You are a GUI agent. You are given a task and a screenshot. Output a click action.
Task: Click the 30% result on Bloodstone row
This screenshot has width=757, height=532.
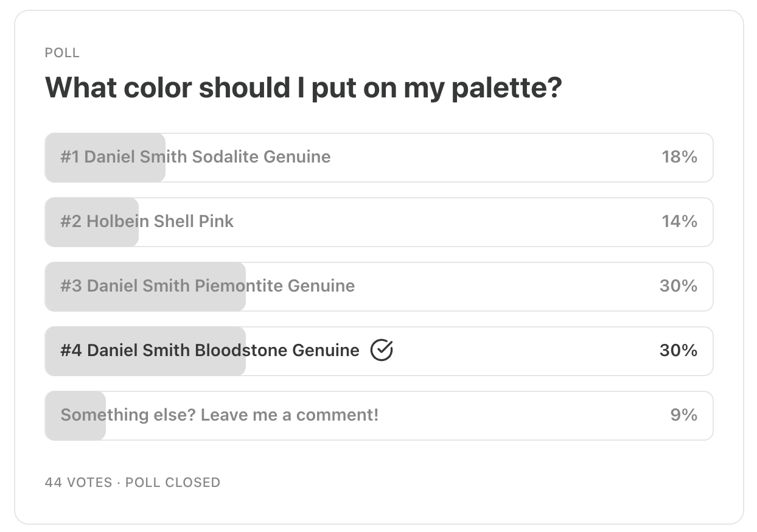tap(678, 351)
